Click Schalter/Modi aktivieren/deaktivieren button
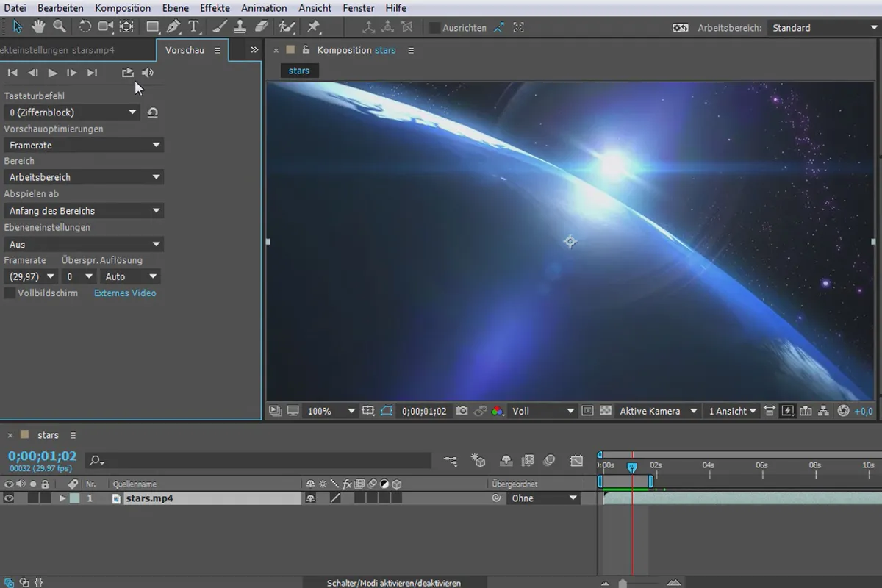 394,583
